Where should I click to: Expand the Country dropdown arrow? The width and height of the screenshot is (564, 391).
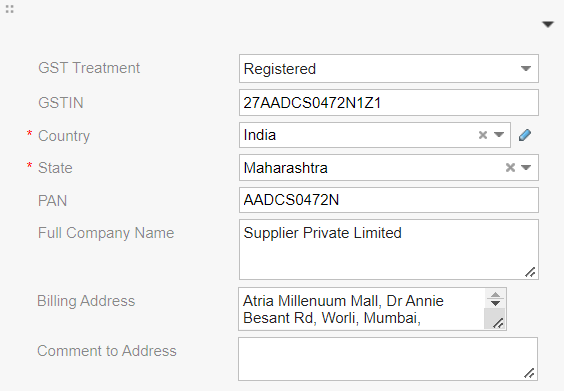[x=499, y=135]
